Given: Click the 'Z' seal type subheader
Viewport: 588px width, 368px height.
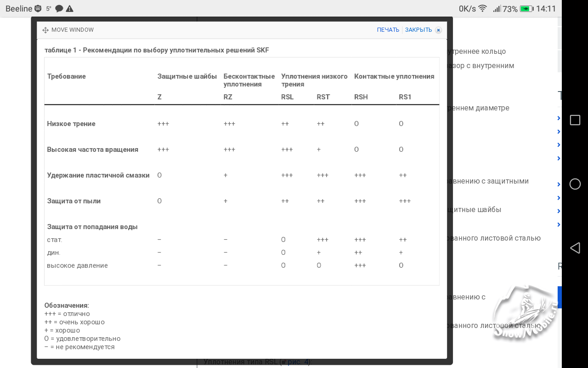Looking at the screenshot, I should coord(159,97).
